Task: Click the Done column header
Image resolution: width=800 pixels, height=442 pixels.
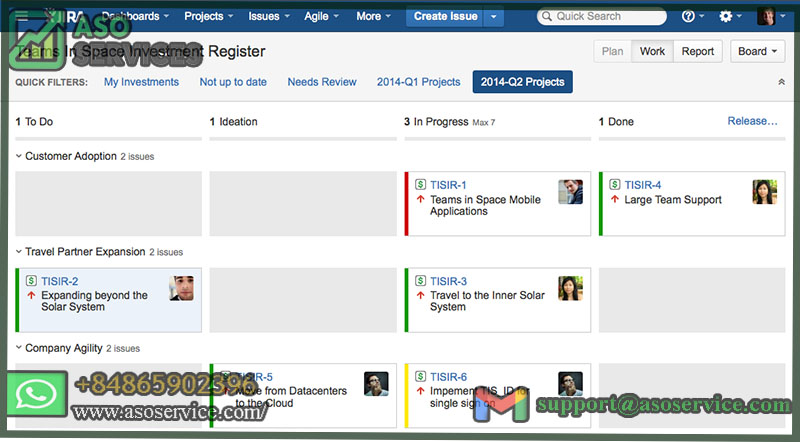Action: pos(616,121)
